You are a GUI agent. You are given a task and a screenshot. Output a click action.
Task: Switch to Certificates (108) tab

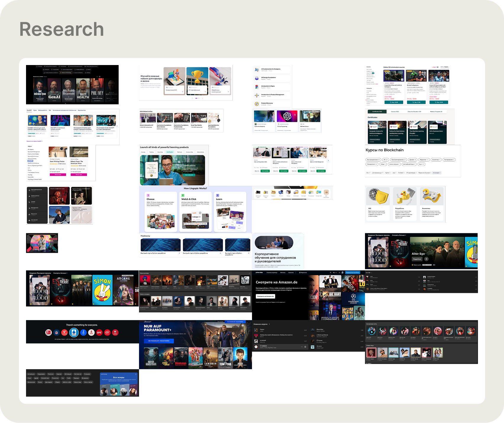pyautogui.click(x=377, y=112)
